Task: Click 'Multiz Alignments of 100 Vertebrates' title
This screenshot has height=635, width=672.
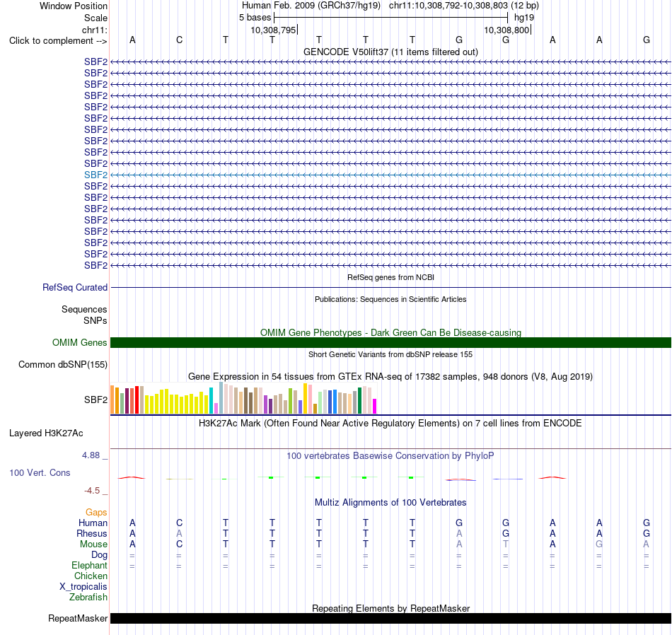Action: pyautogui.click(x=390, y=502)
